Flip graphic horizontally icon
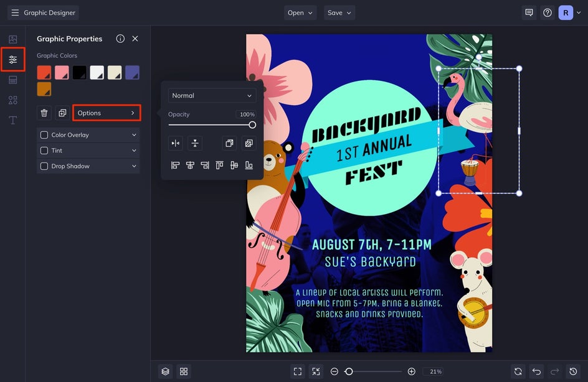Viewport: 588px width, 382px height. pyautogui.click(x=176, y=144)
